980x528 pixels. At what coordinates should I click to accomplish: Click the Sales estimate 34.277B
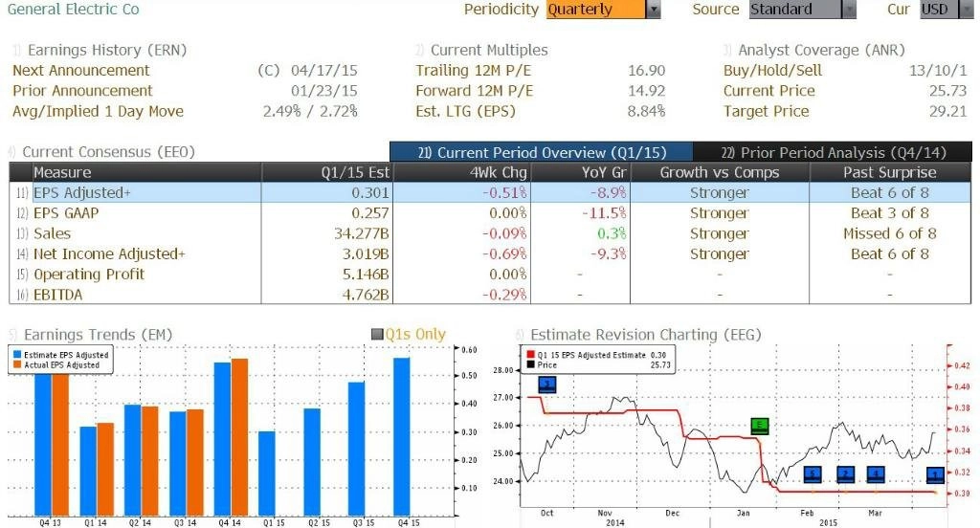pyautogui.click(x=361, y=233)
